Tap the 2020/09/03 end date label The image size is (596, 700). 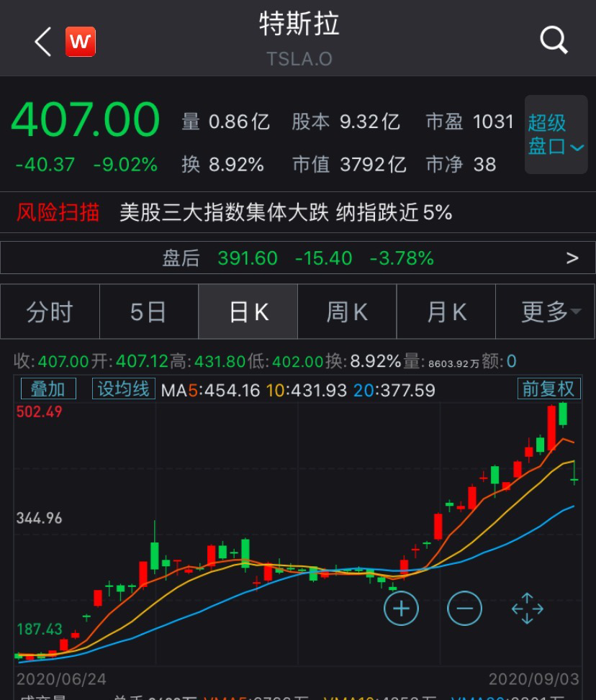[534, 679]
